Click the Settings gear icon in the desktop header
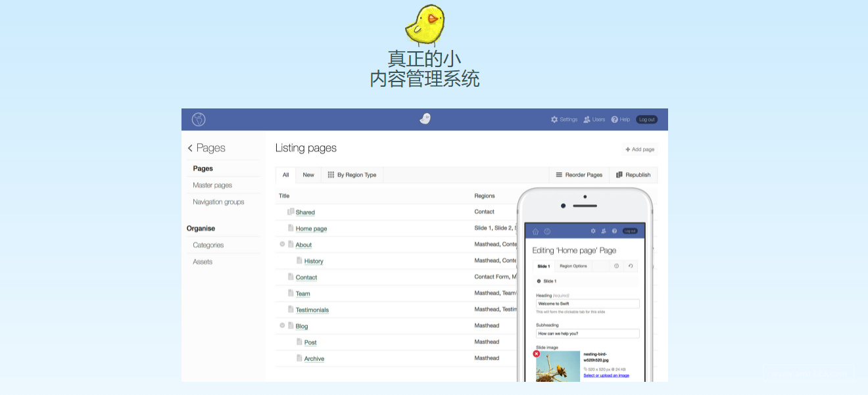The image size is (868, 395). [554, 120]
